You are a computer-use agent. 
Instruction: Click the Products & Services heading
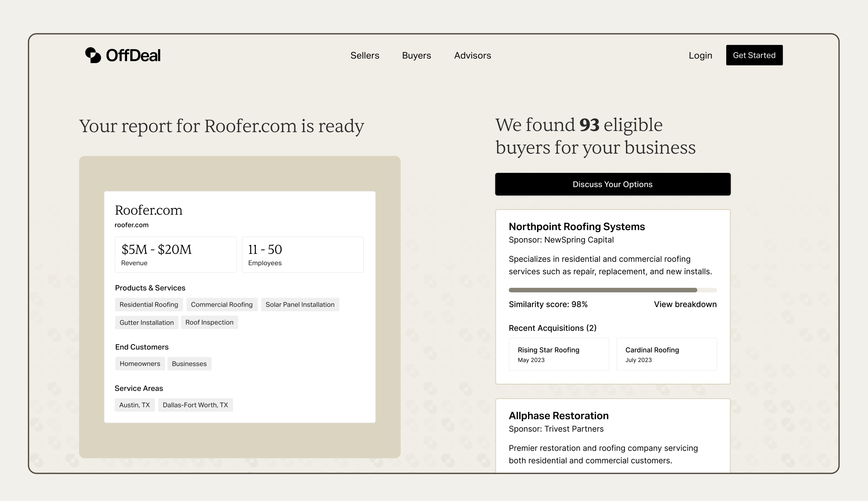point(150,288)
